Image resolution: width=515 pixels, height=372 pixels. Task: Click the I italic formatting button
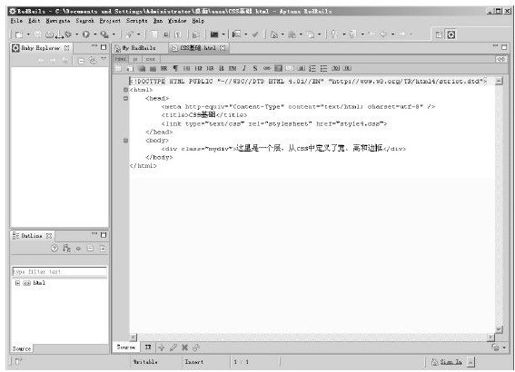click(x=244, y=68)
